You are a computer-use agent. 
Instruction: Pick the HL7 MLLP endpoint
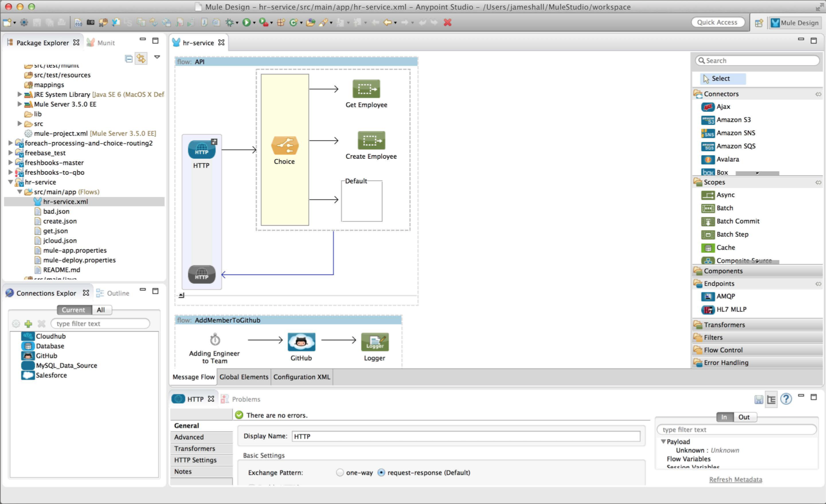pos(724,310)
